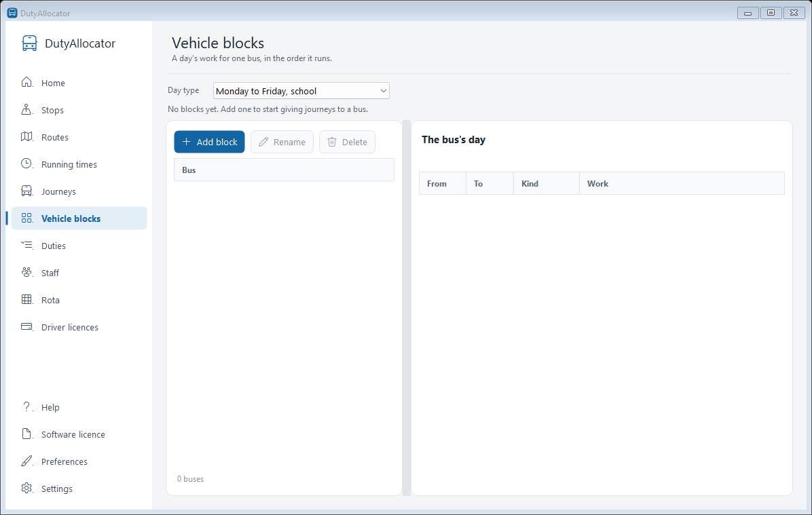Click the Day type dropdown arrow
Image resolution: width=812 pixels, height=515 pixels.
point(383,91)
